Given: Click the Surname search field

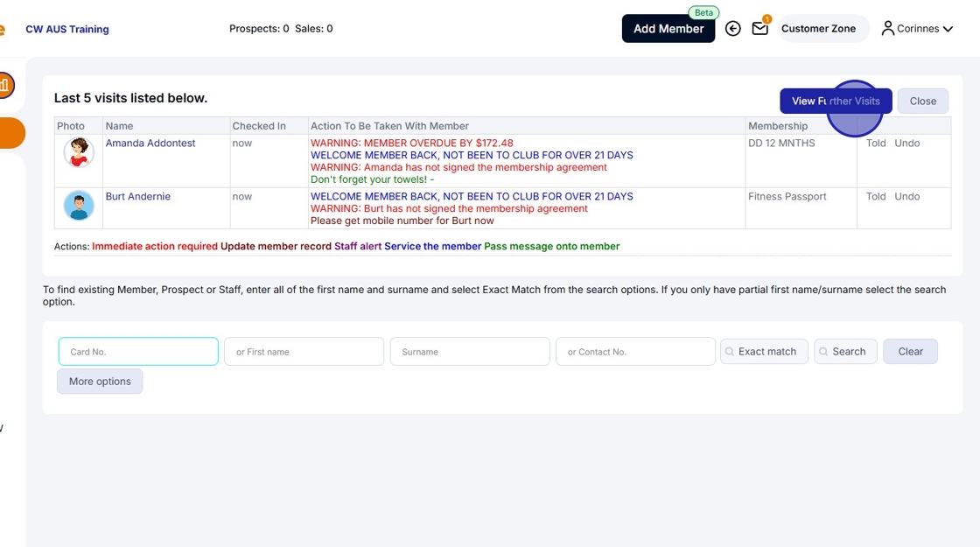Looking at the screenshot, I should tap(470, 351).
